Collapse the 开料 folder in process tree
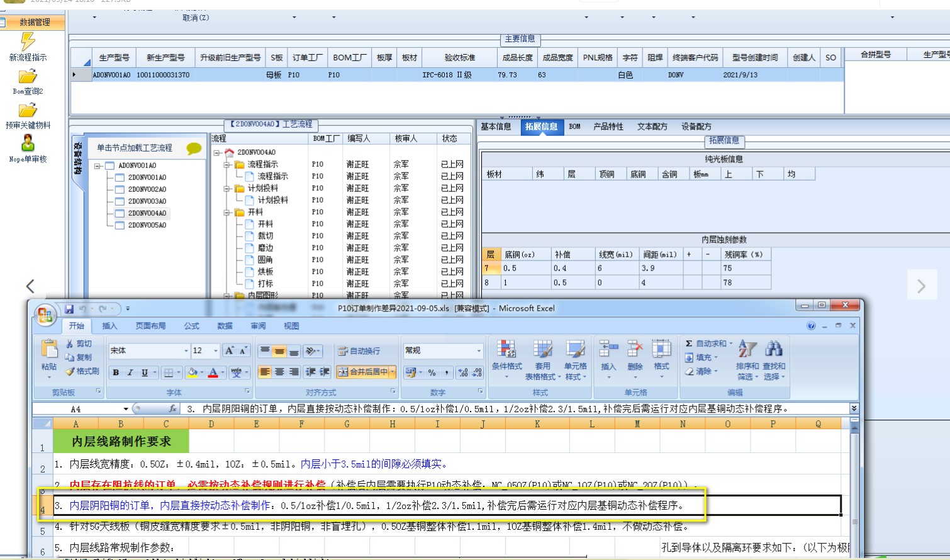 point(227,213)
